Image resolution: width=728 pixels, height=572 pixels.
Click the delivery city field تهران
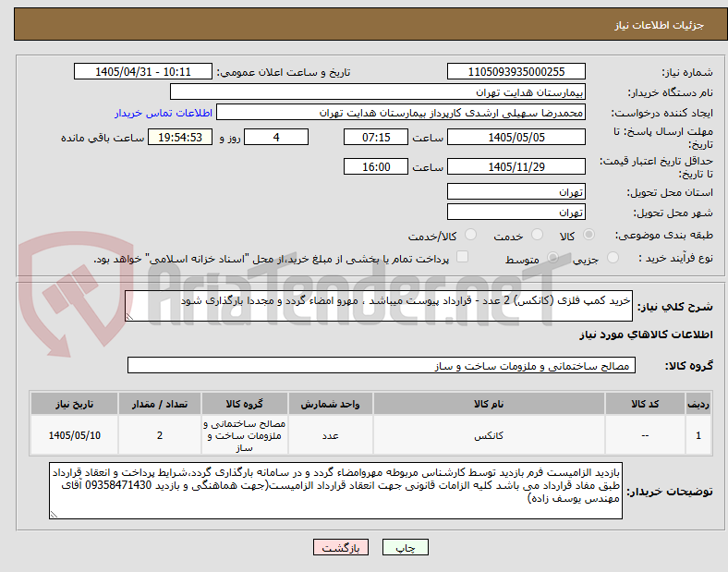point(516,212)
